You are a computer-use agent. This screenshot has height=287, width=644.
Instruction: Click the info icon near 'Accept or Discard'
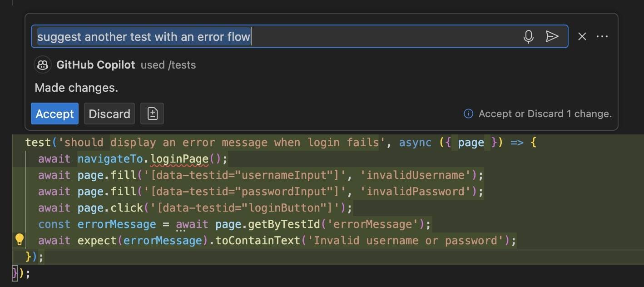[468, 114]
